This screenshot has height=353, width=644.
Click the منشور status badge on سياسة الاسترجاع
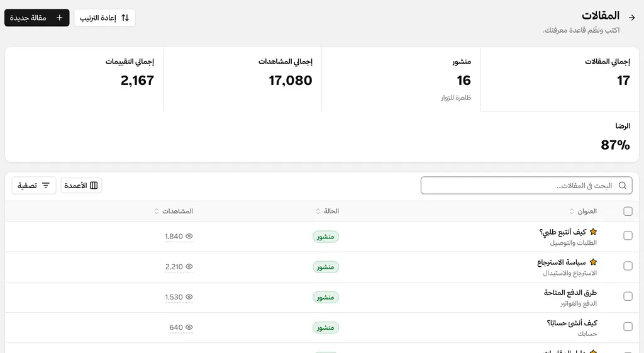pyautogui.click(x=326, y=267)
